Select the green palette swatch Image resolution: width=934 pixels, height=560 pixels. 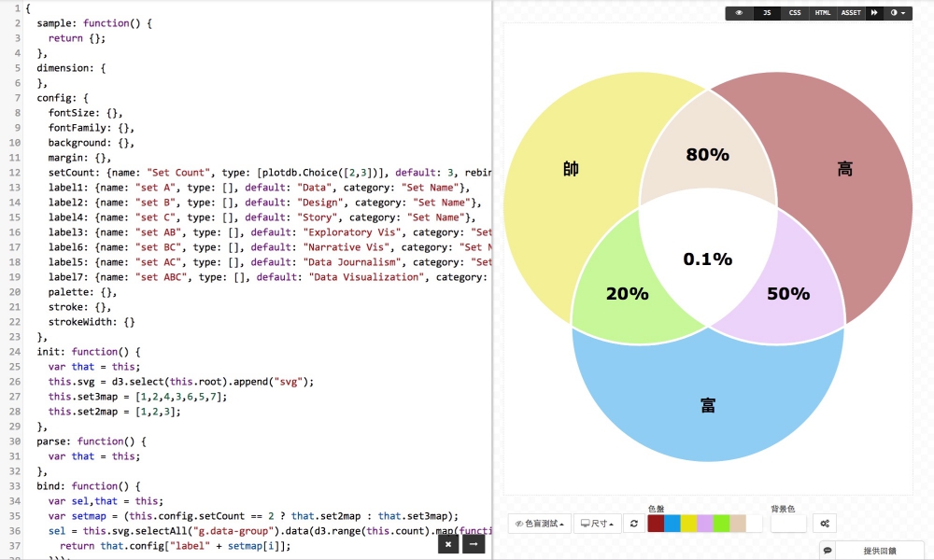[721, 524]
